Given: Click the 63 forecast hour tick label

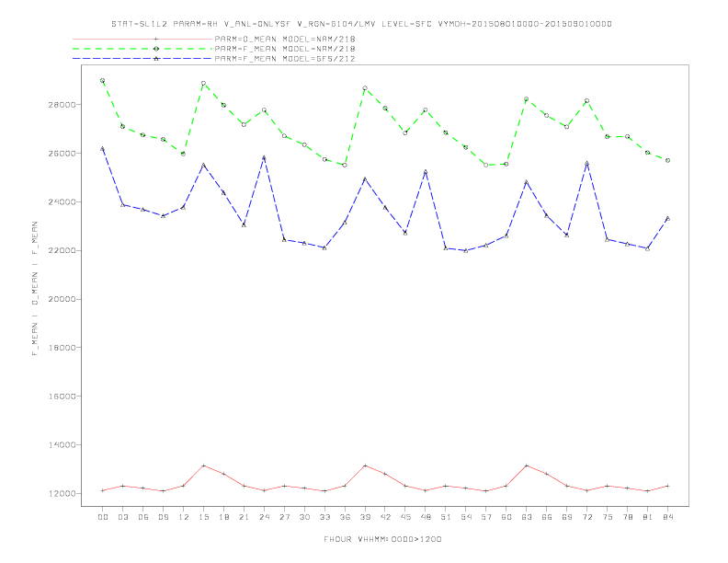Looking at the screenshot, I should pyautogui.click(x=527, y=517).
